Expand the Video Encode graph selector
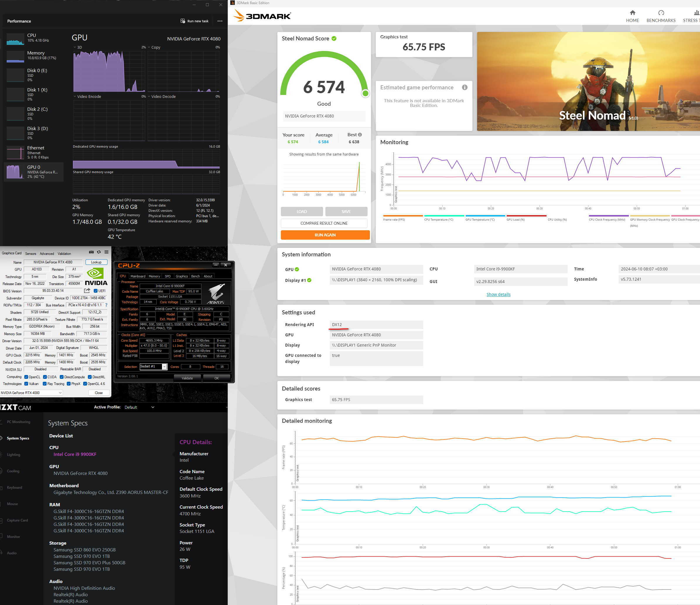 75,96
